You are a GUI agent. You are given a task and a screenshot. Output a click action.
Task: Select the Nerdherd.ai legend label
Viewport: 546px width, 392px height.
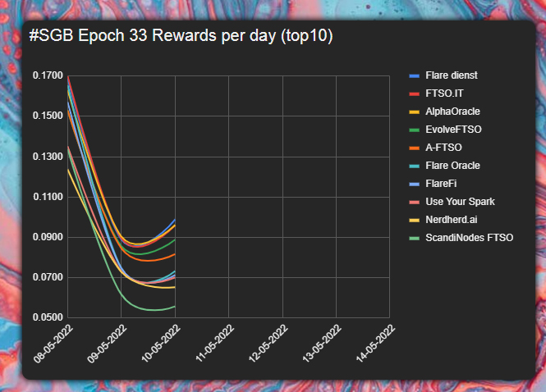click(x=452, y=220)
